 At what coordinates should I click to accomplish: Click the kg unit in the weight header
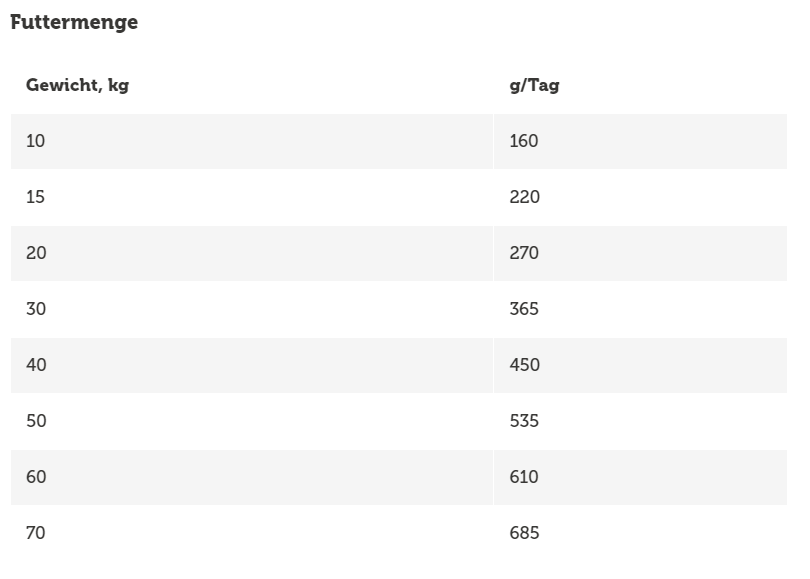point(118,85)
